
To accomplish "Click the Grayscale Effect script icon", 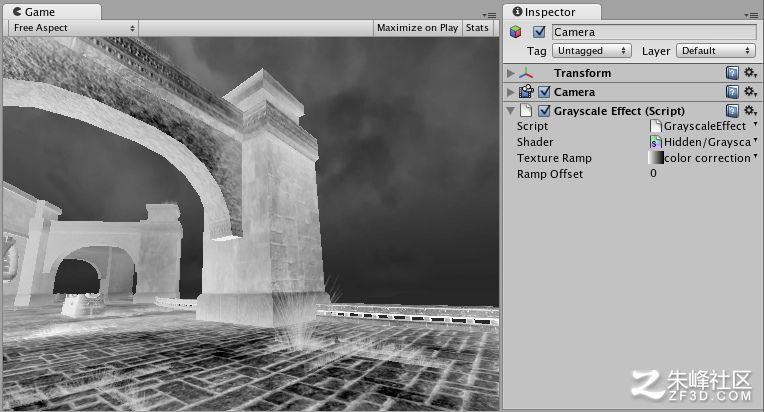I will click(526, 111).
